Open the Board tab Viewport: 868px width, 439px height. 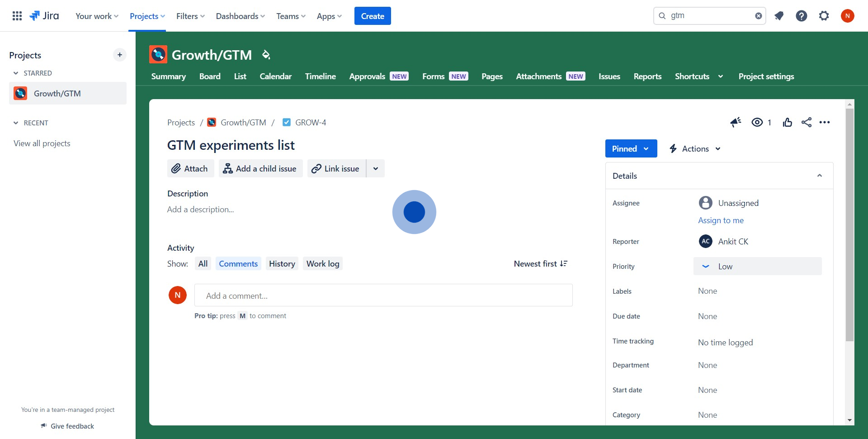click(x=210, y=76)
